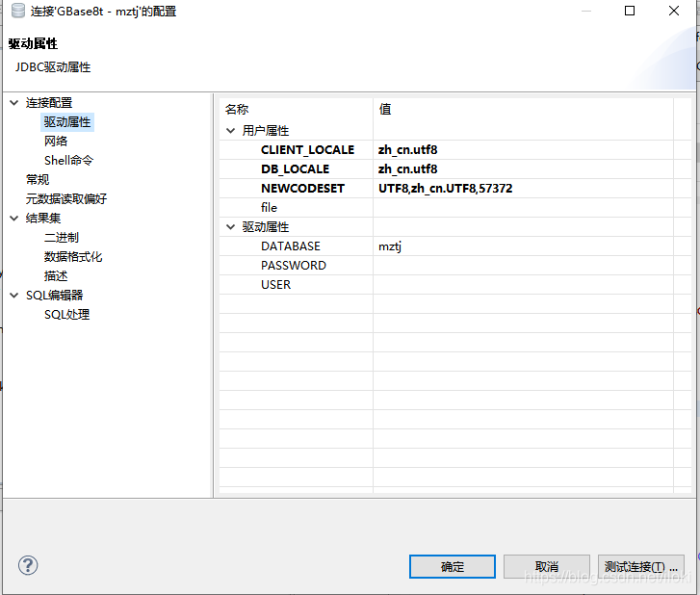700x595 pixels.
Task: Select the 连接配置 tree label
Action: pyautogui.click(x=49, y=103)
